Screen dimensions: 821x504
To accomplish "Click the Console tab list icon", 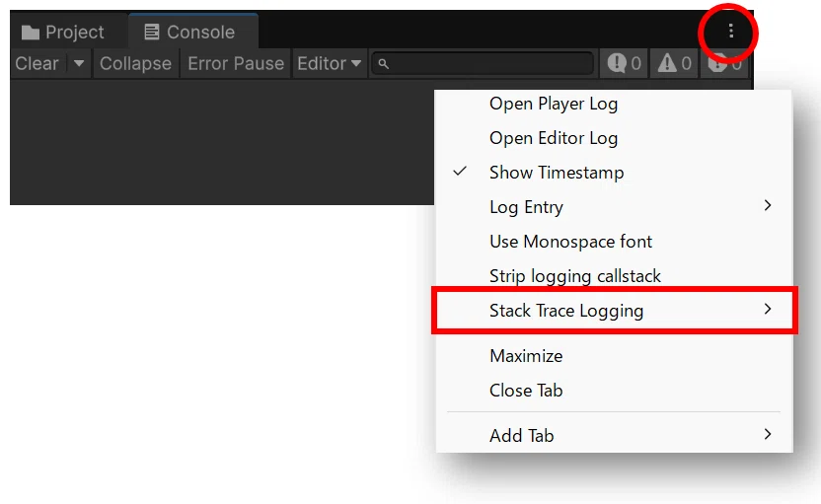I will coord(152,32).
